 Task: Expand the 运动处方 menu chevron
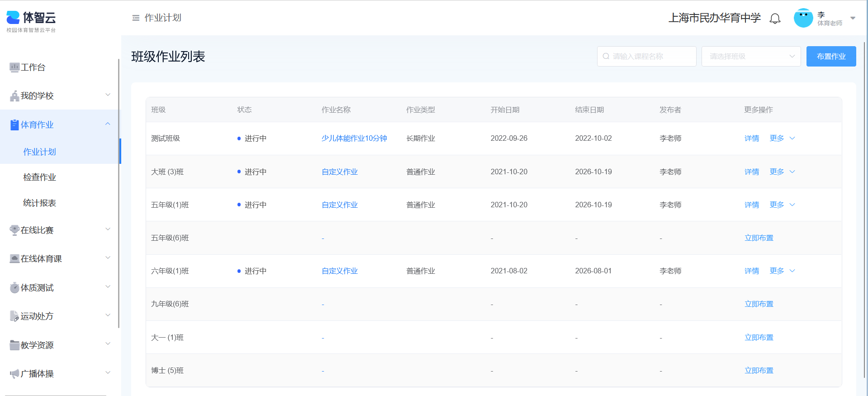click(108, 315)
